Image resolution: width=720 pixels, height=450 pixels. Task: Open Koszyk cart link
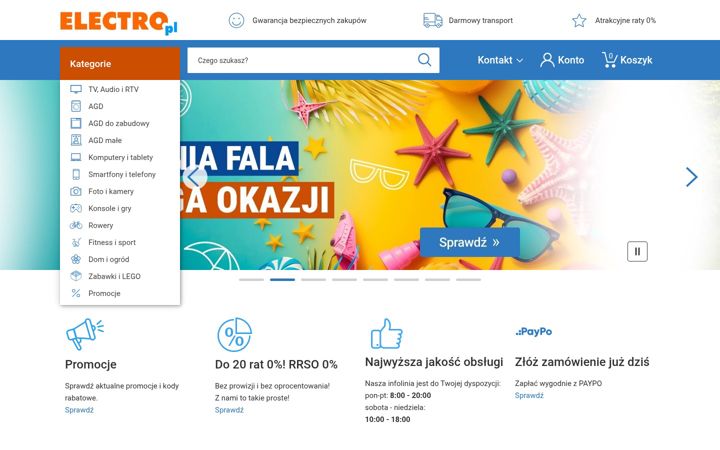click(627, 60)
